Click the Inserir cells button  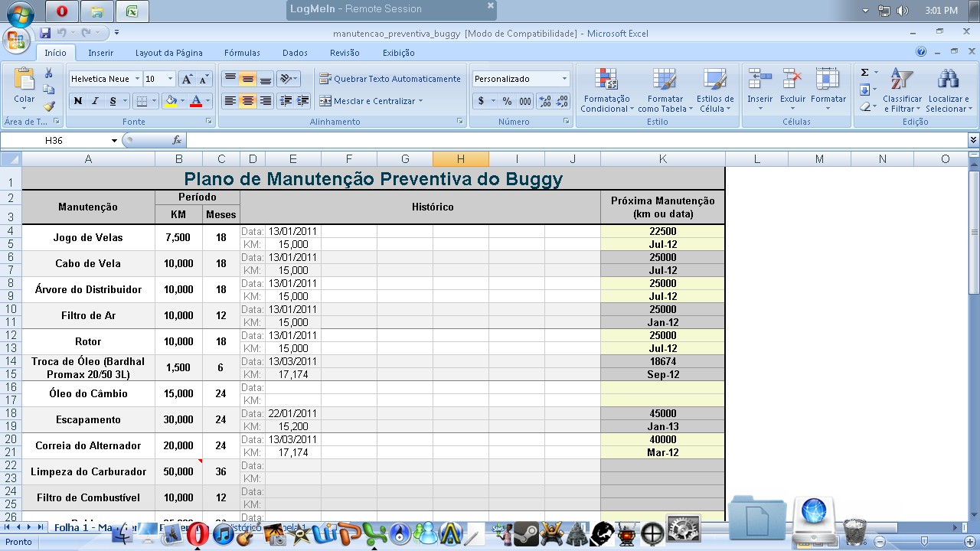tap(760, 90)
